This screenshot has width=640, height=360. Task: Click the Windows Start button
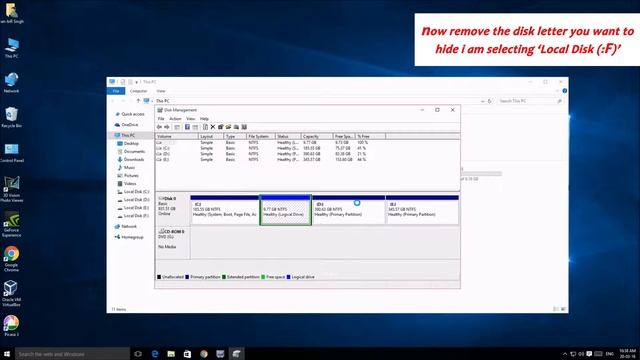(x=7, y=354)
